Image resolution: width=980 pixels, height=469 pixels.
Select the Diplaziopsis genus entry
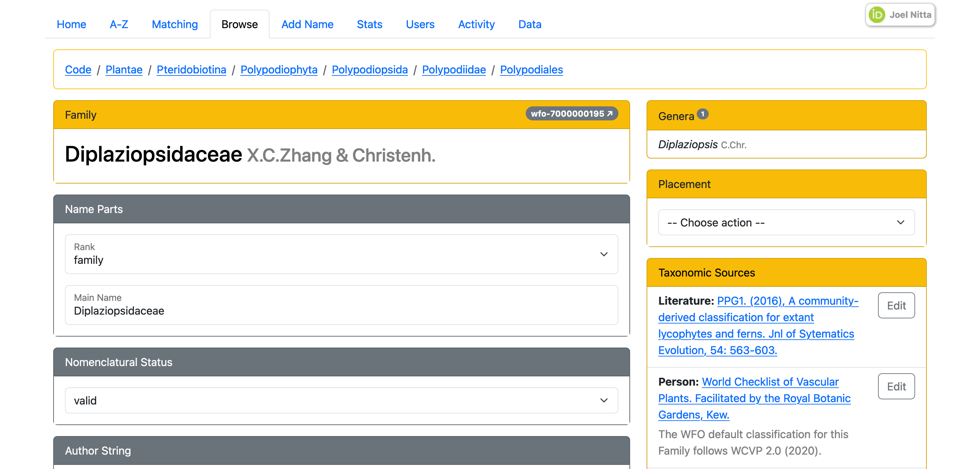[x=688, y=144]
